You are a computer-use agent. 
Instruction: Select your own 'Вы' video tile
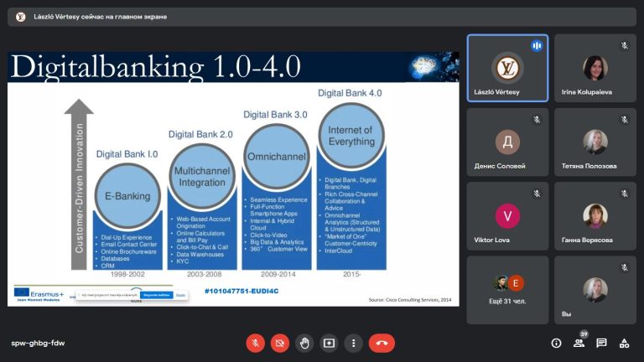pyautogui.click(x=595, y=290)
